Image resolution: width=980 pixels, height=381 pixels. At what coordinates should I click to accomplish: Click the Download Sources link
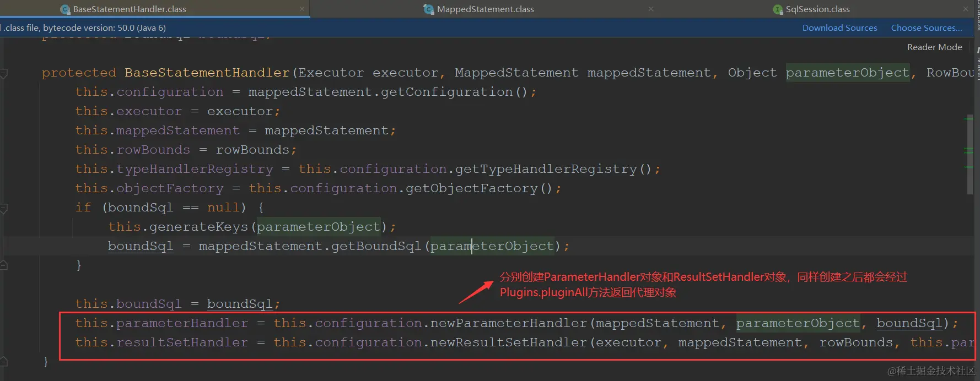839,28
